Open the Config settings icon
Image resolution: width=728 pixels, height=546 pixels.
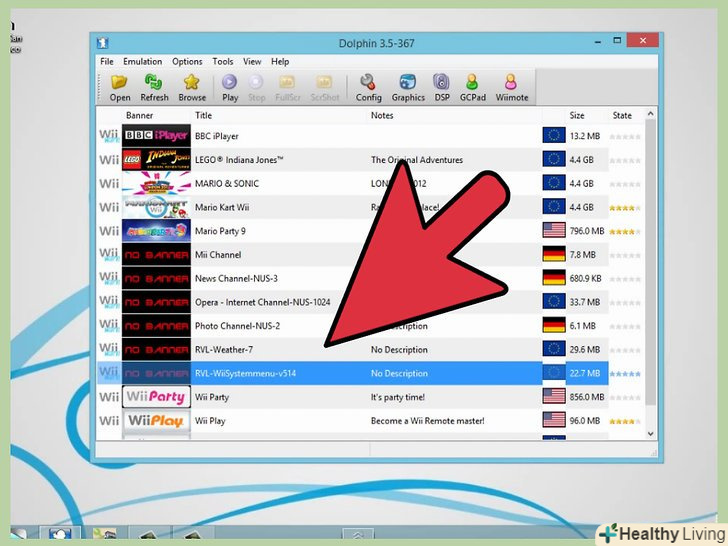[368, 82]
